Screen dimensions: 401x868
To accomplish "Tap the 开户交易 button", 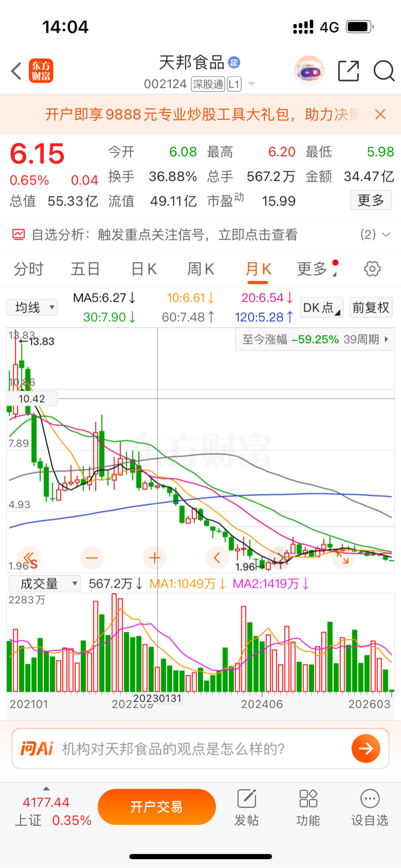I will [157, 807].
